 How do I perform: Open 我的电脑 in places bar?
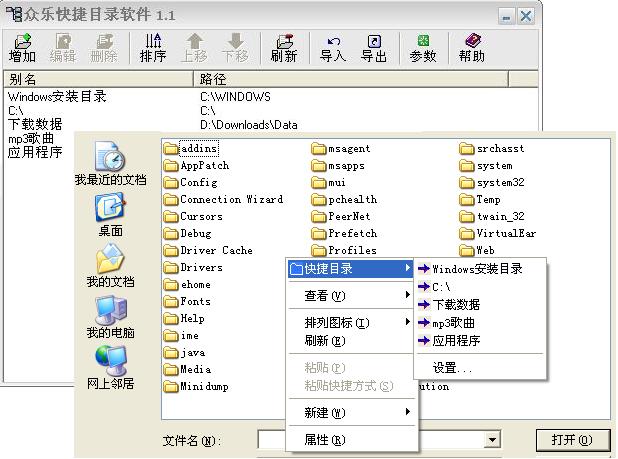coord(110,317)
